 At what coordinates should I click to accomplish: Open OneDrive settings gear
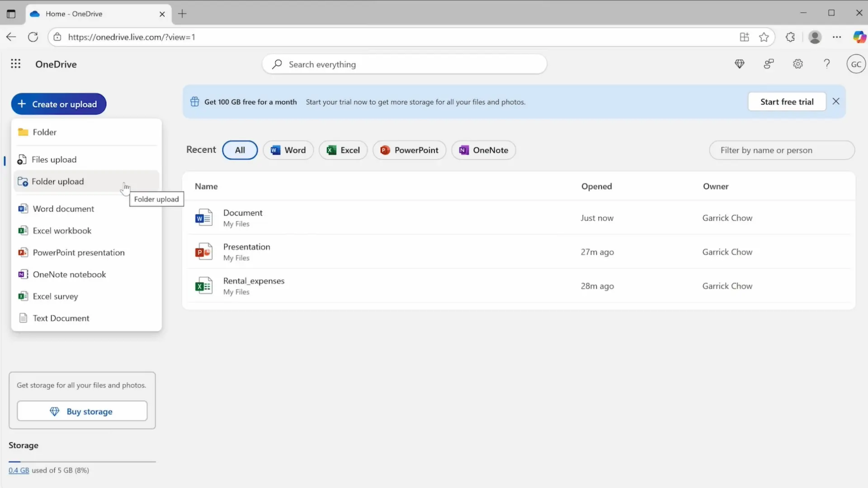pos(798,64)
